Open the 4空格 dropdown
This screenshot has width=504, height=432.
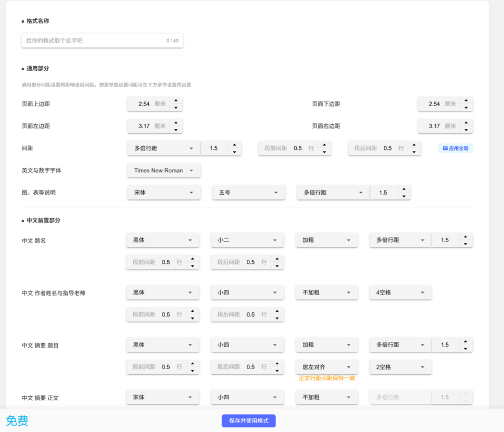pyautogui.click(x=400, y=293)
